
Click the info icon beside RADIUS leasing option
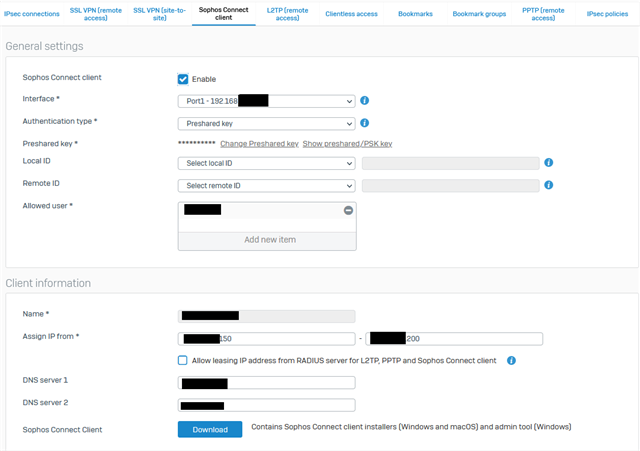[511, 360]
